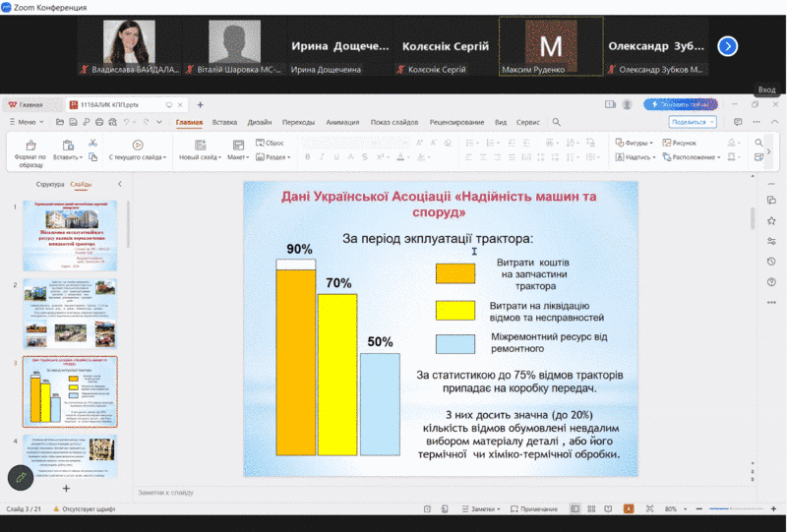The width and height of the screenshot is (787, 532).
Task: Adjust the zoom slider in status bar
Action: (x=736, y=509)
